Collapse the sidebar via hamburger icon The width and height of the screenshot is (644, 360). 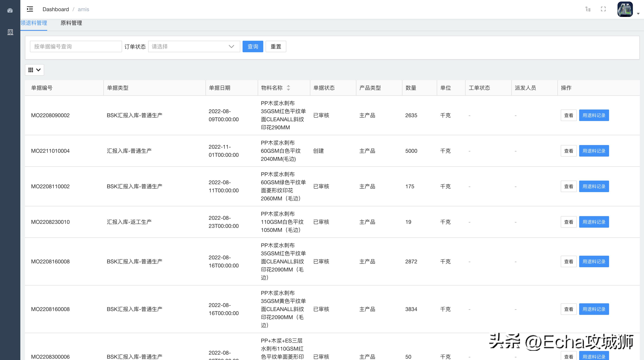(30, 9)
